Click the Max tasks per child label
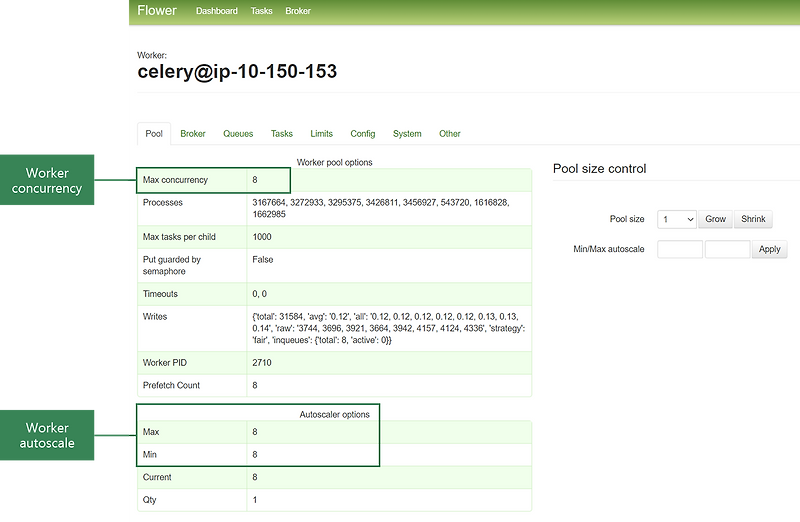800x522 pixels. pyautogui.click(x=179, y=237)
